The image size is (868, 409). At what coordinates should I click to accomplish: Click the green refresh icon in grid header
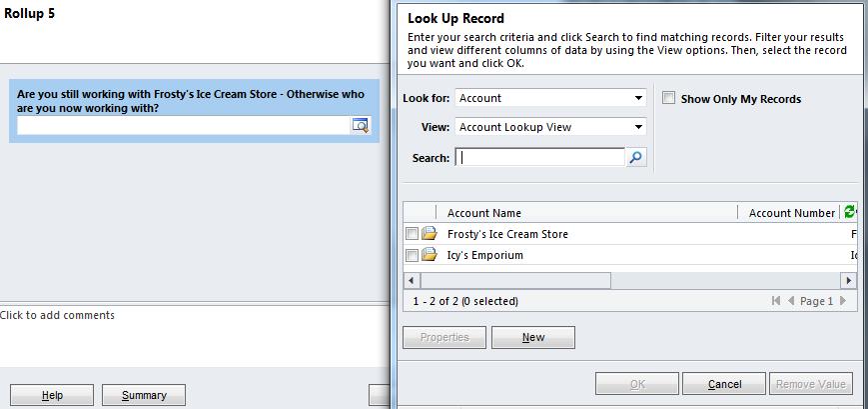coord(850,212)
